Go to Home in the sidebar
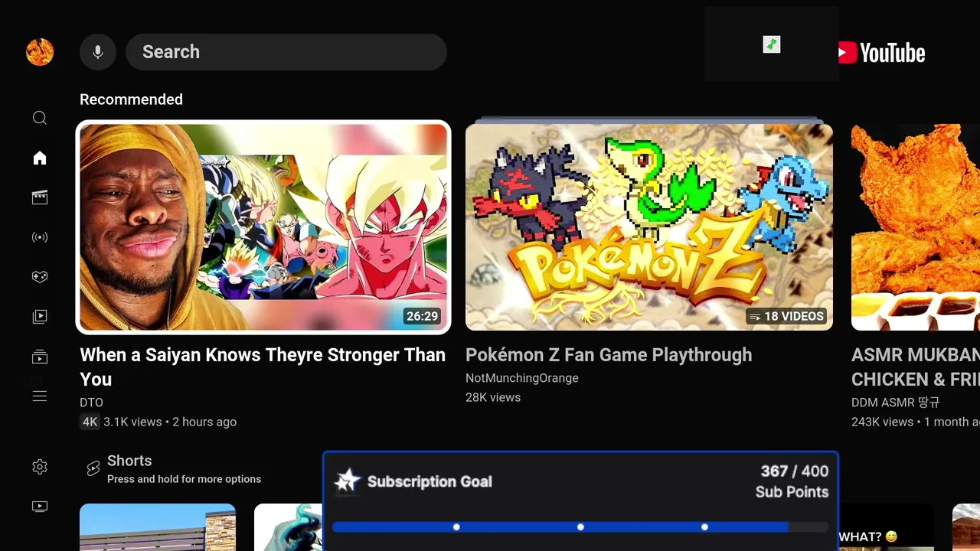Viewport: 980px width, 551px height. pyautogui.click(x=40, y=158)
